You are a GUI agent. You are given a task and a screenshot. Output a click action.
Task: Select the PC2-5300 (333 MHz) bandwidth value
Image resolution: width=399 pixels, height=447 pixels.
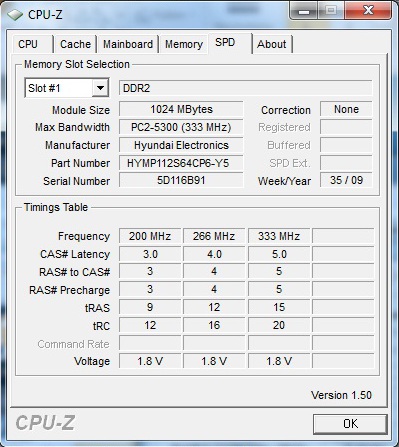(181, 127)
